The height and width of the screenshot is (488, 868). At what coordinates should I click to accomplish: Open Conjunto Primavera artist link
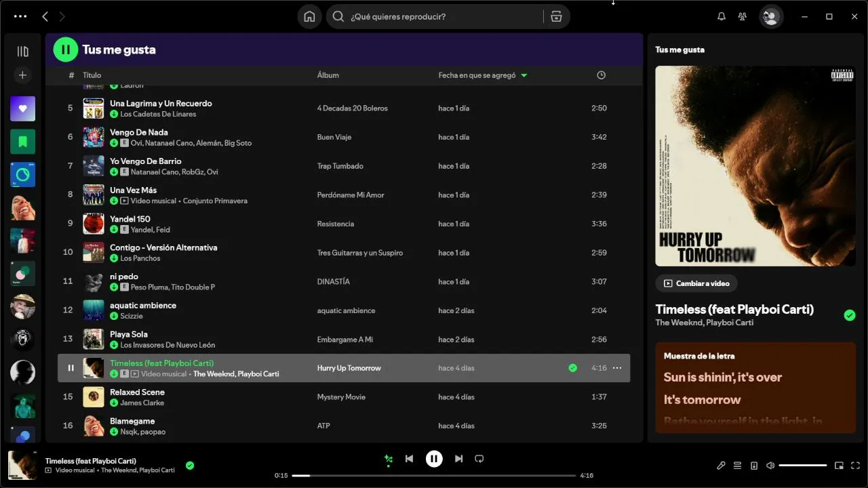(215, 201)
